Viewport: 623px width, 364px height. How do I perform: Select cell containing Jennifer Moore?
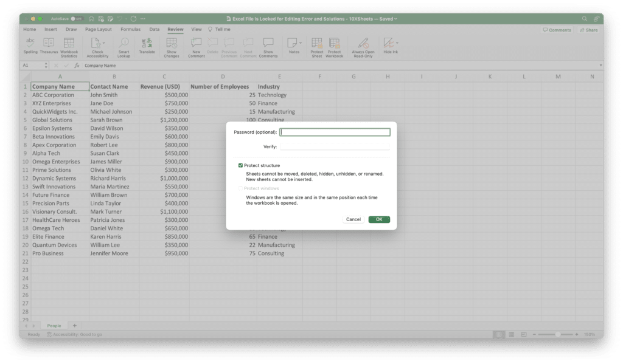114,253
